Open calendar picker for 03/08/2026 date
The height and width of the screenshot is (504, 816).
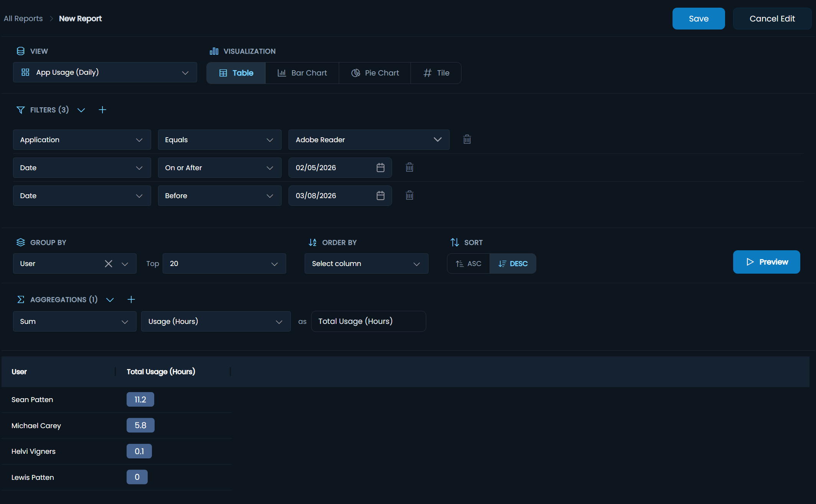point(380,195)
